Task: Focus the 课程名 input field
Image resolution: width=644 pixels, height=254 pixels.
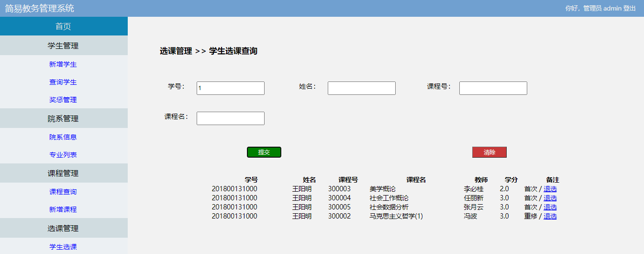Action: [x=231, y=118]
